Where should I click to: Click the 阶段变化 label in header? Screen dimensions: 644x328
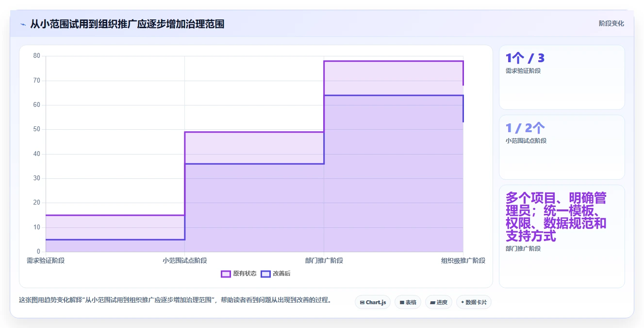coord(611,23)
